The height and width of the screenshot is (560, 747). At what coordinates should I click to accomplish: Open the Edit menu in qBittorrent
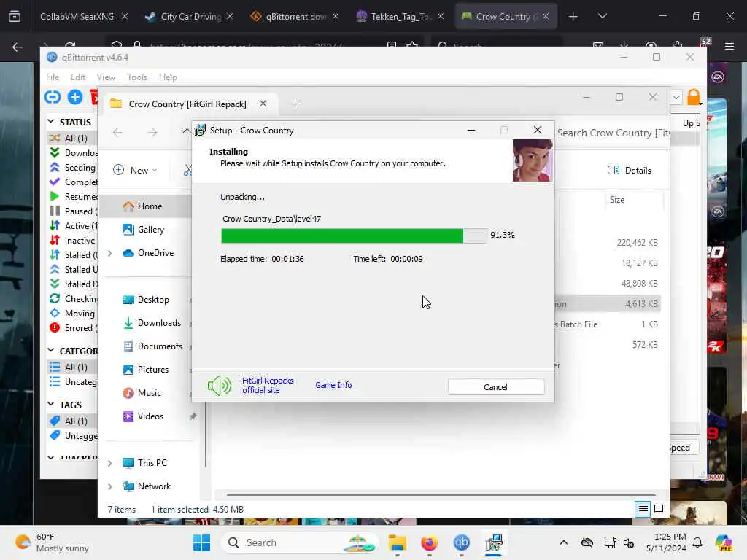[x=77, y=77]
